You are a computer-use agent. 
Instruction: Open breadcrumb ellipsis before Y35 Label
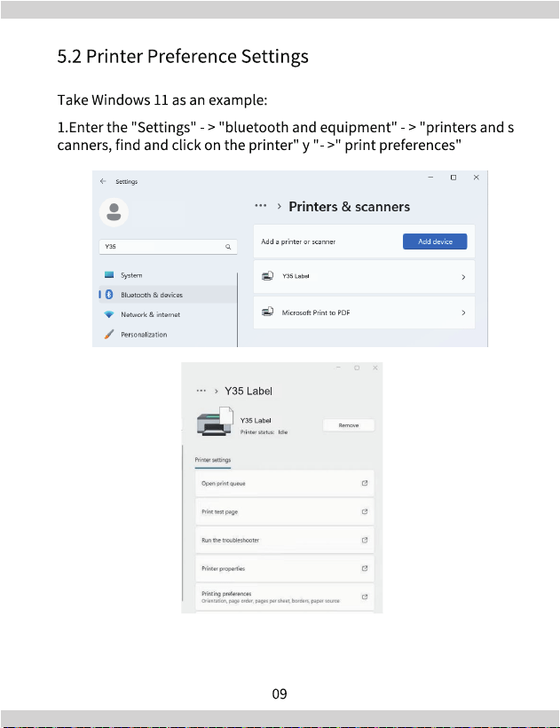click(201, 391)
